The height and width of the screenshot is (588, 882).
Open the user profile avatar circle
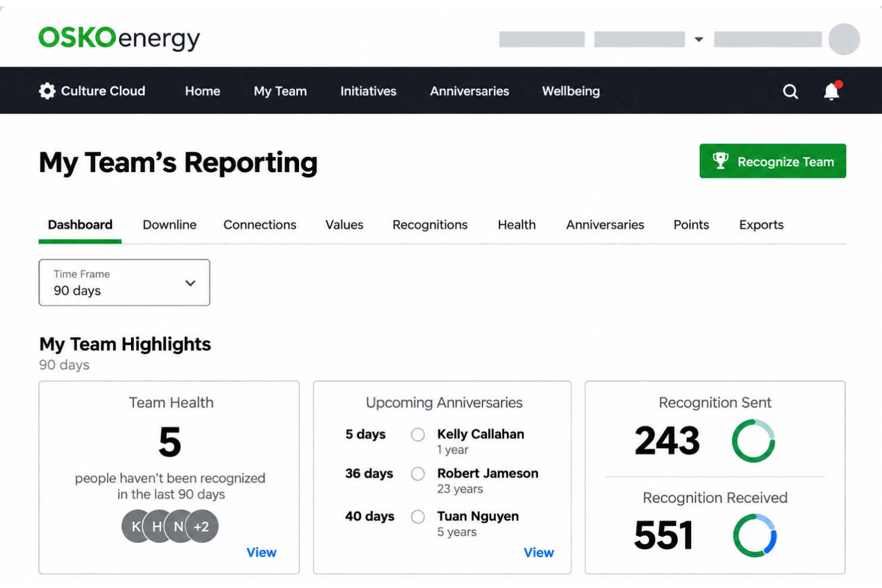pos(844,39)
